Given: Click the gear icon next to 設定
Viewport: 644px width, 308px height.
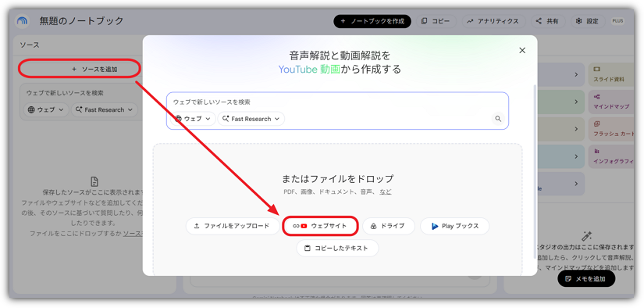Looking at the screenshot, I should coord(579,21).
